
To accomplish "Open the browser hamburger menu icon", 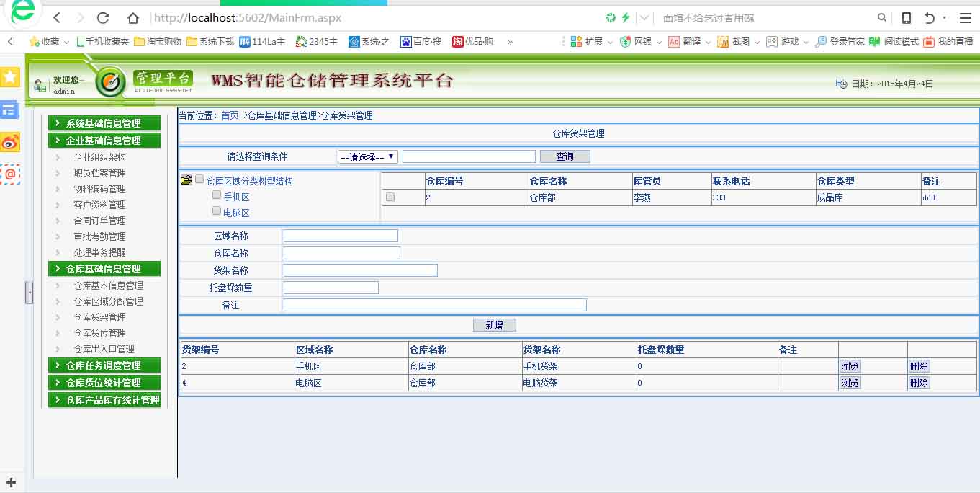I will click(x=965, y=18).
